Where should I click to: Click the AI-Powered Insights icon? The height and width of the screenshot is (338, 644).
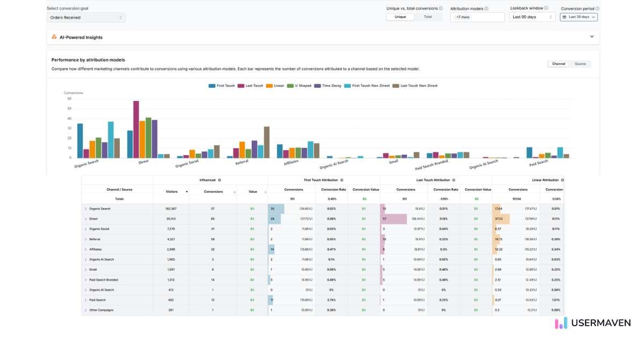pos(54,37)
